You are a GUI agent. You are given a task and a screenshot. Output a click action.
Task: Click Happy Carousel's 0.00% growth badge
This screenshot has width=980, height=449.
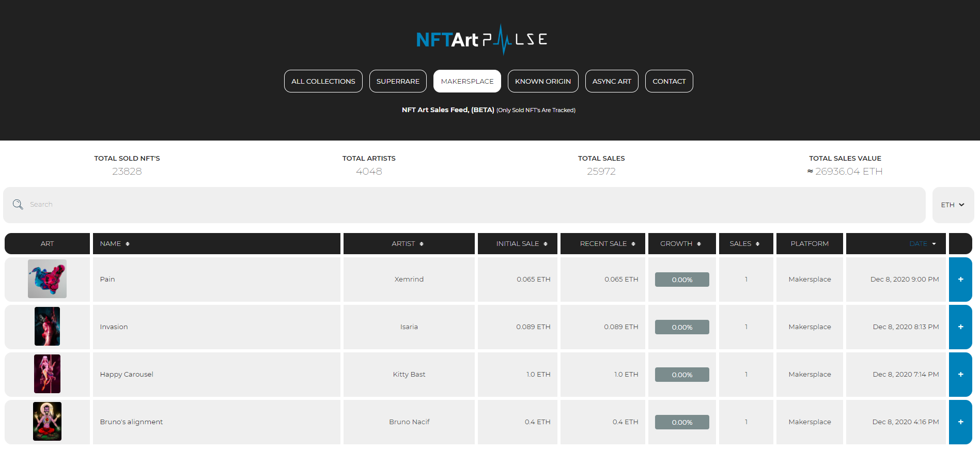(x=682, y=375)
